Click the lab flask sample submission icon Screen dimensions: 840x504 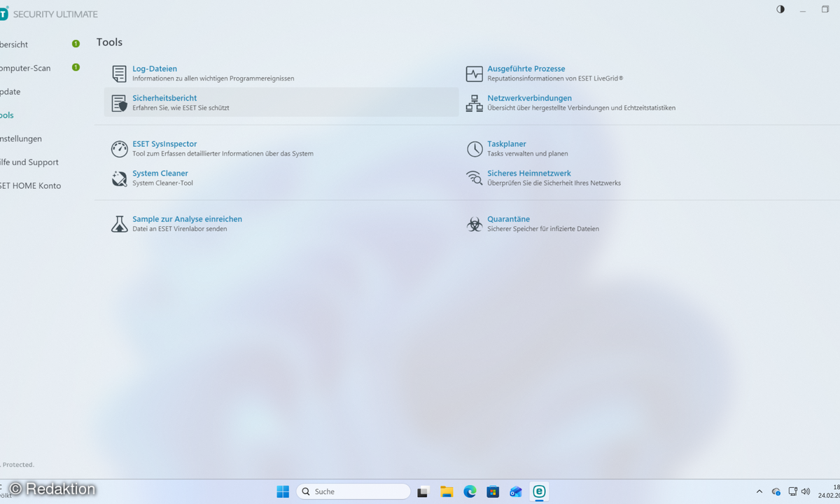pos(119,224)
